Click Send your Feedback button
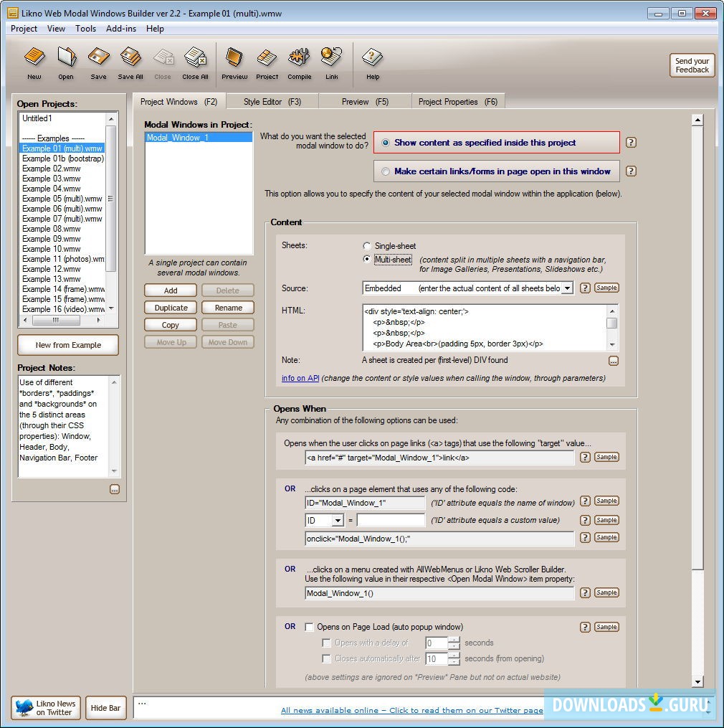 click(692, 65)
